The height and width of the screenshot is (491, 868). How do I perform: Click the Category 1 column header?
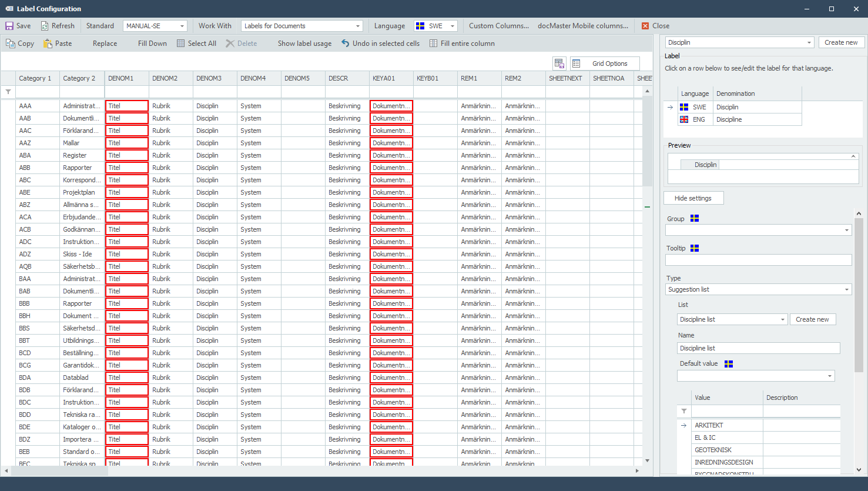click(38, 78)
